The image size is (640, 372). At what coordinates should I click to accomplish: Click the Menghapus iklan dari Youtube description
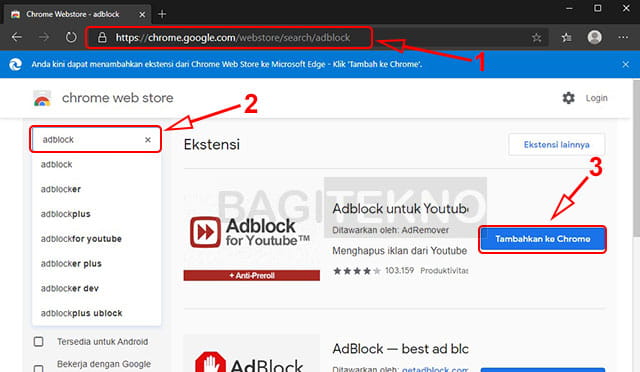[x=399, y=250]
